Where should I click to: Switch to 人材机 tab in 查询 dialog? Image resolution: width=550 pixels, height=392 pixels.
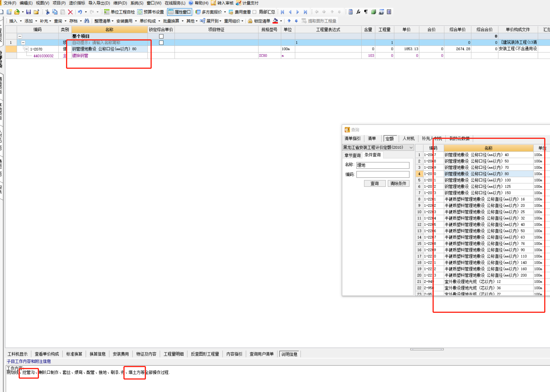tap(408, 138)
